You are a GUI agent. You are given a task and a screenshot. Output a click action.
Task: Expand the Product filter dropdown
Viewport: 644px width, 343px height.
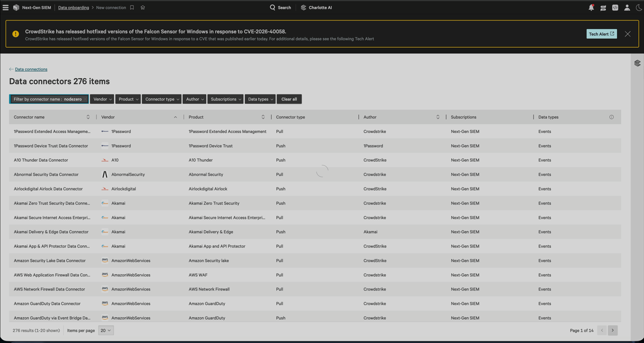coord(128,99)
